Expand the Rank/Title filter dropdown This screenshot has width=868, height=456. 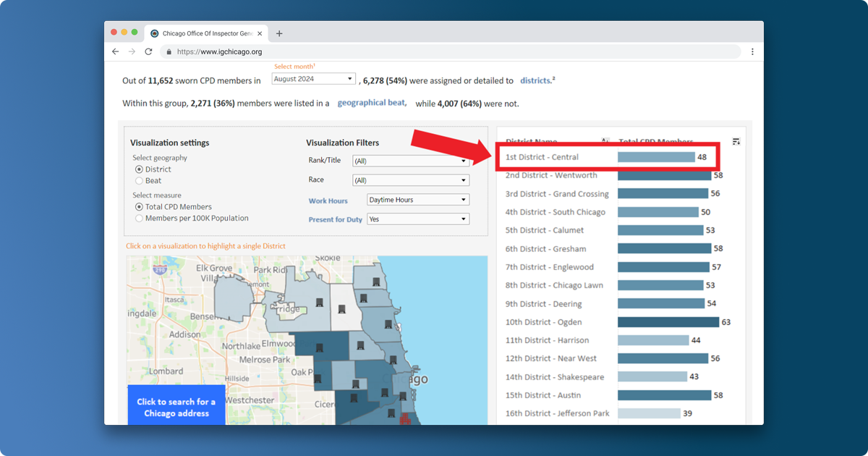tap(410, 161)
